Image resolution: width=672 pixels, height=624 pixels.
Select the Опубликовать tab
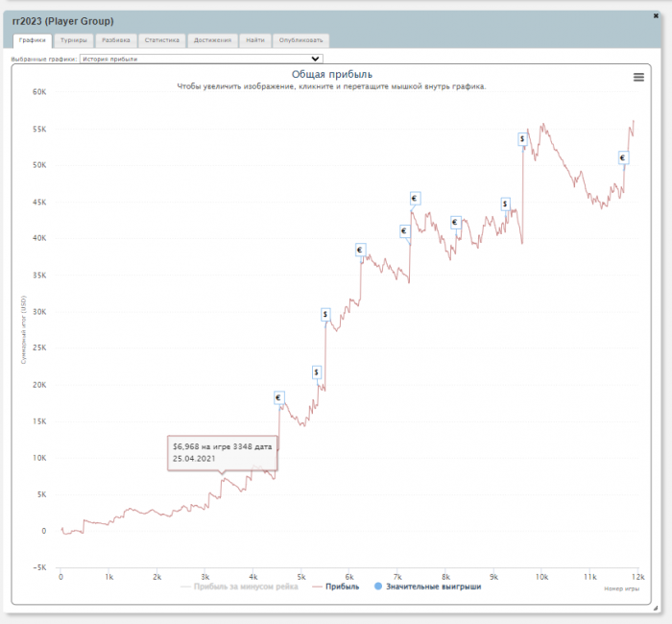(x=300, y=40)
